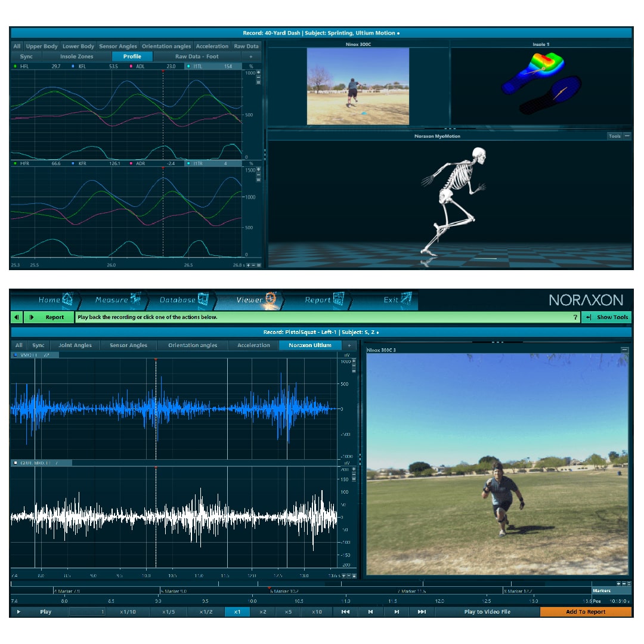Add a new tab next to Noraxon Ultium
Screen dimensions: 644x644
(349, 345)
